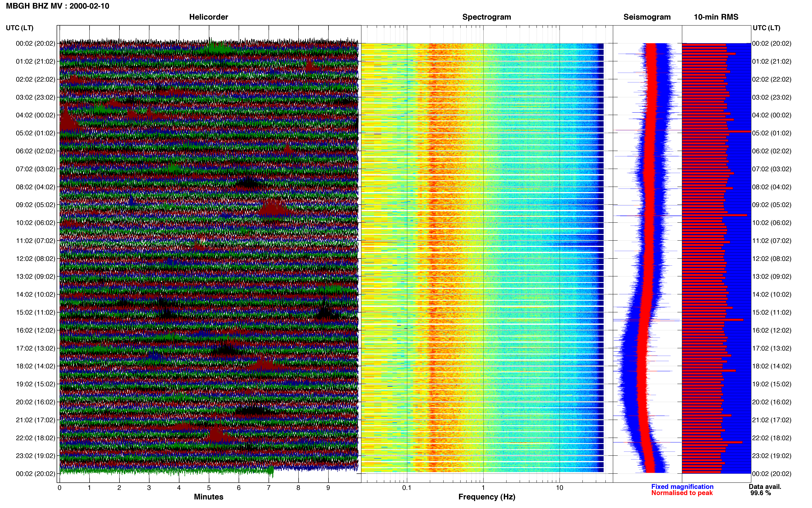Click the left 'UTC (LT)' axis label
The height and width of the screenshot is (508, 812).
[x=19, y=28]
